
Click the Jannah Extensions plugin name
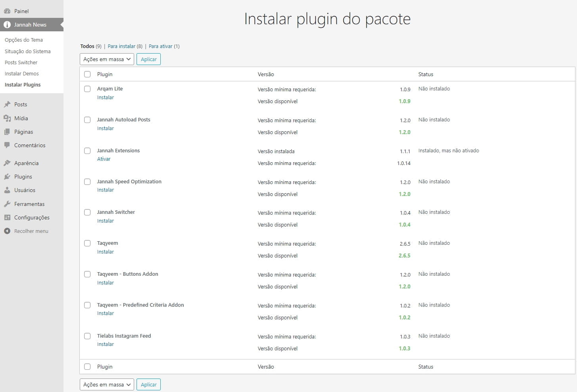118,150
